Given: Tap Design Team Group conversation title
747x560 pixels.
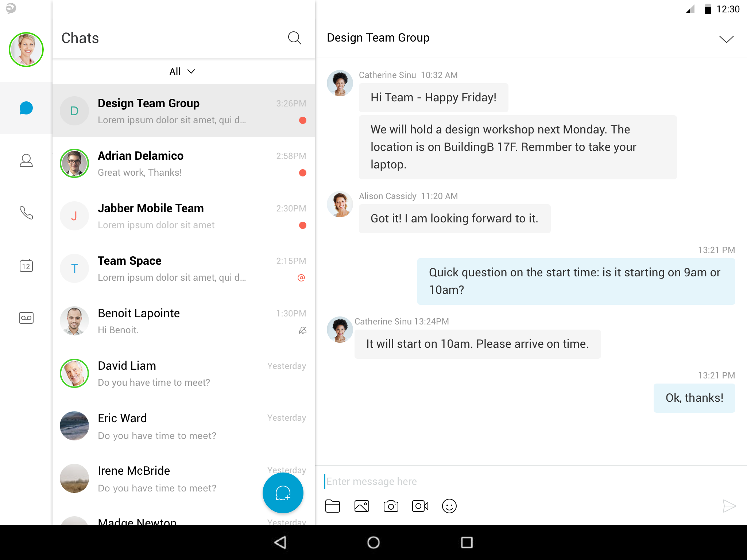Looking at the screenshot, I should (378, 38).
